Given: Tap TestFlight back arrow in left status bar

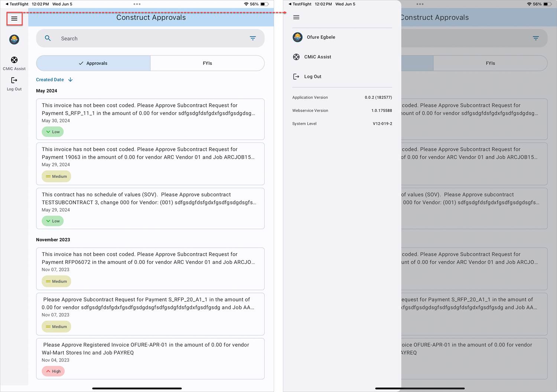Looking at the screenshot, I should [7, 4].
